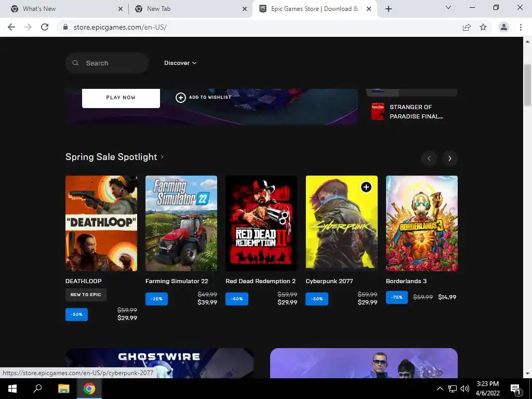This screenshot has height=399, width=532.
Task: Click DEATHLOOP's $29.99 sale price
Action: coord(127,318)
